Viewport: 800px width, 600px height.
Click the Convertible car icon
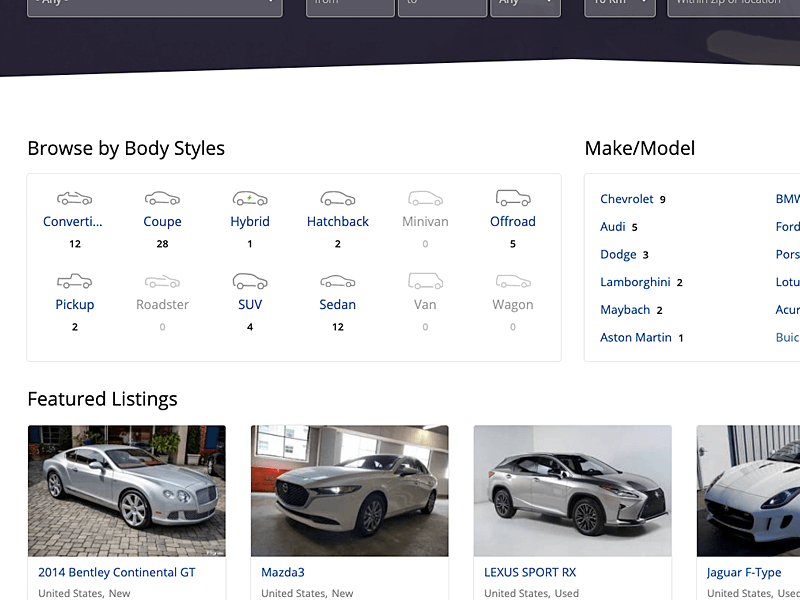click(74, 198)
